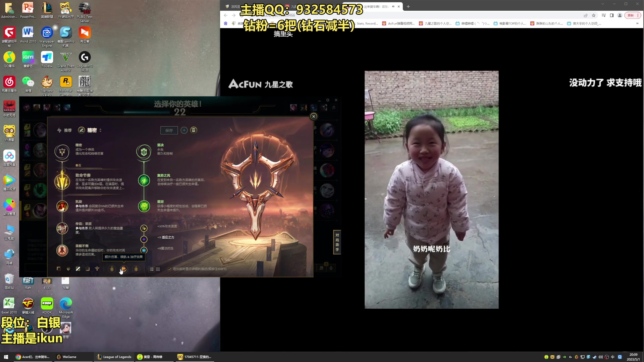Open Windows Start menu
644x362 pixels.
[6, 357]
